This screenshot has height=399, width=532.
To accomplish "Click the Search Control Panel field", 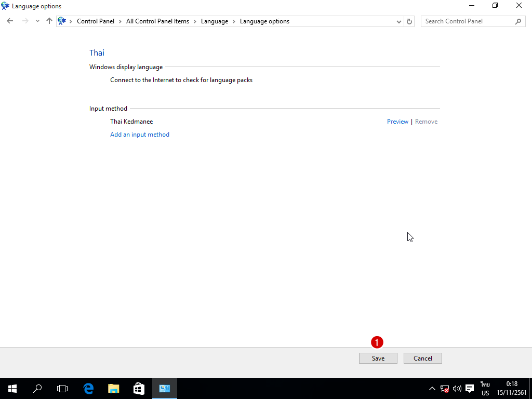I will click(x=467, y=21).
